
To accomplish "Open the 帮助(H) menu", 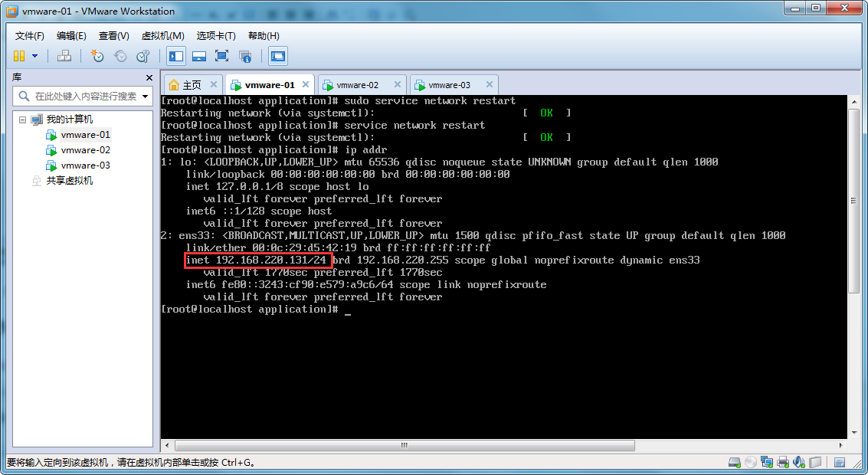I will click(x=264, y=35).
